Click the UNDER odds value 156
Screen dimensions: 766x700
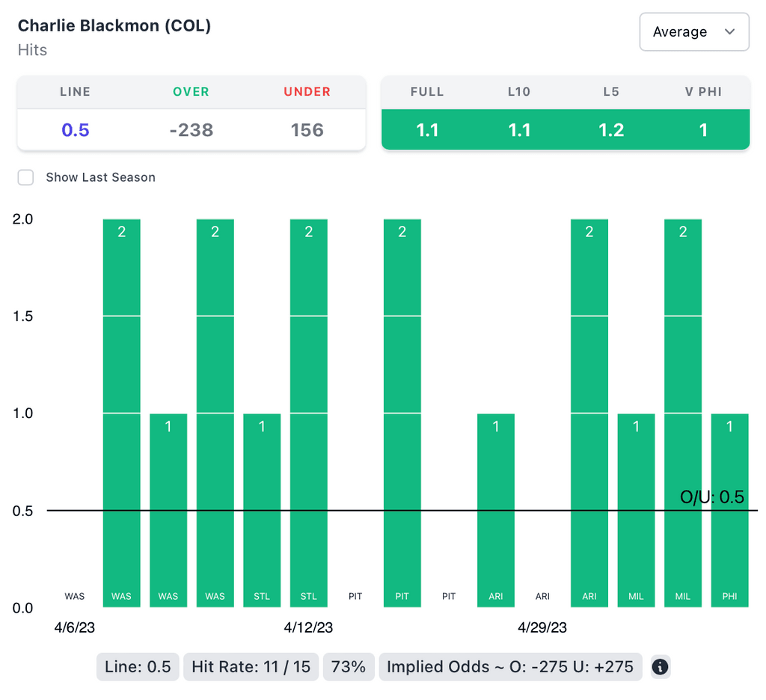pyautogui.click(x=307, y=130)
